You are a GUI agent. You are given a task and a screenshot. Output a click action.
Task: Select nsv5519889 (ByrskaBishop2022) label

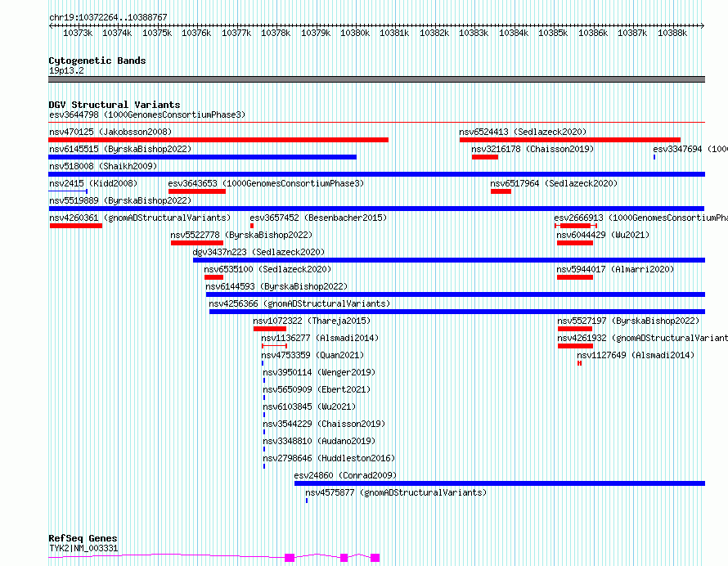[x=120, y=200]
